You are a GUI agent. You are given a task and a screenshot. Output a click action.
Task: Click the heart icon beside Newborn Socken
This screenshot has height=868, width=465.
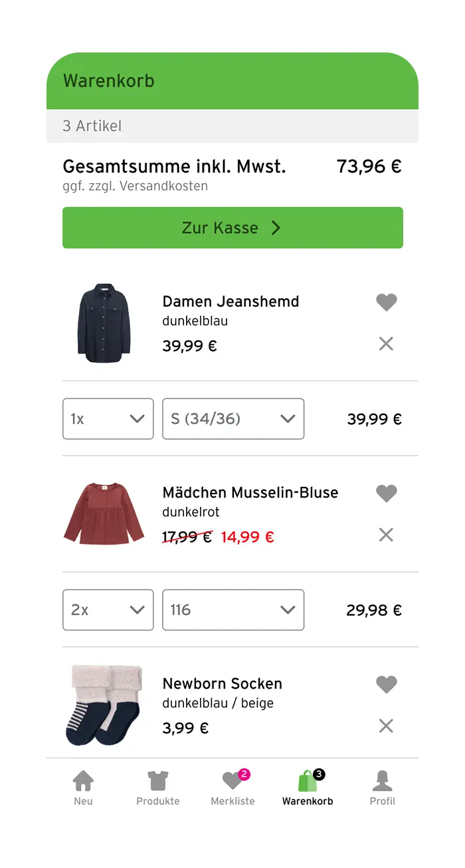point(386,684)
